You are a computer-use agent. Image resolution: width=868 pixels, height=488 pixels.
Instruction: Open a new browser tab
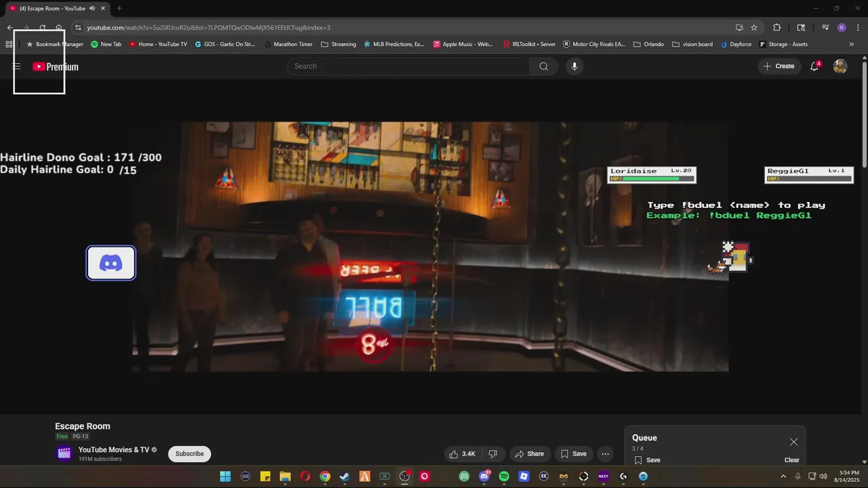[x=119, y=8]
